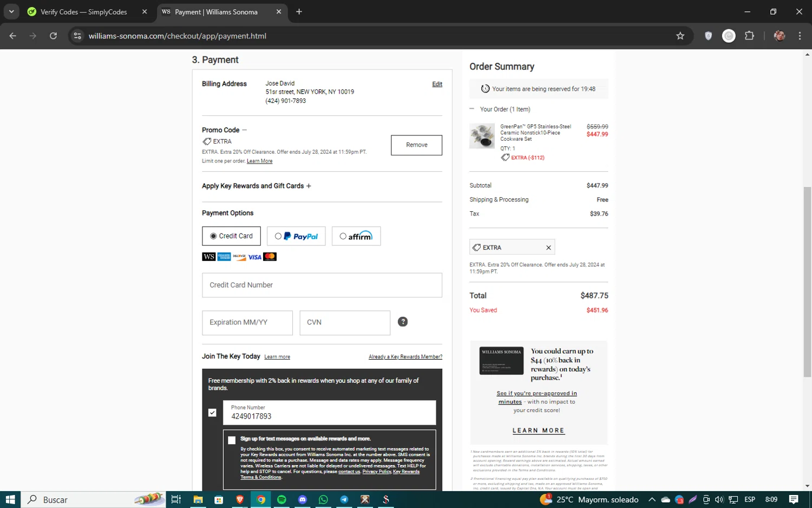The width and height of the screenshot is (812, 508).
Task: Click the Credit Card Number field
Action: (x=322, y=285)
